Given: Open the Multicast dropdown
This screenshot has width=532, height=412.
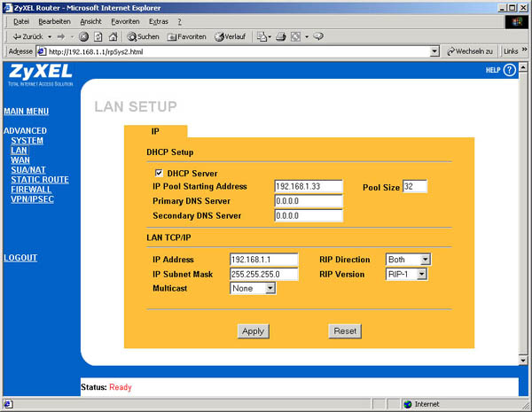Looking at the screenshot, I should 270,288.
